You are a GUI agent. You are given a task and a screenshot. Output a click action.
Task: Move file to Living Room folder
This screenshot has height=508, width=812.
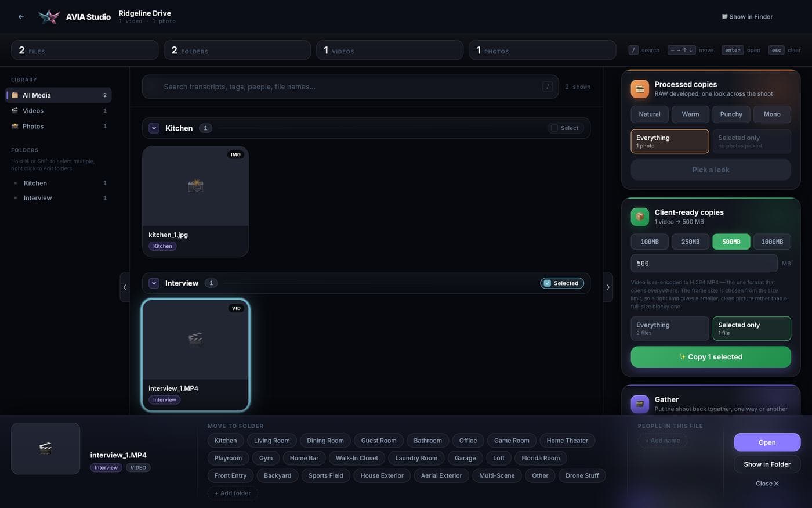[x=271, y=441]
